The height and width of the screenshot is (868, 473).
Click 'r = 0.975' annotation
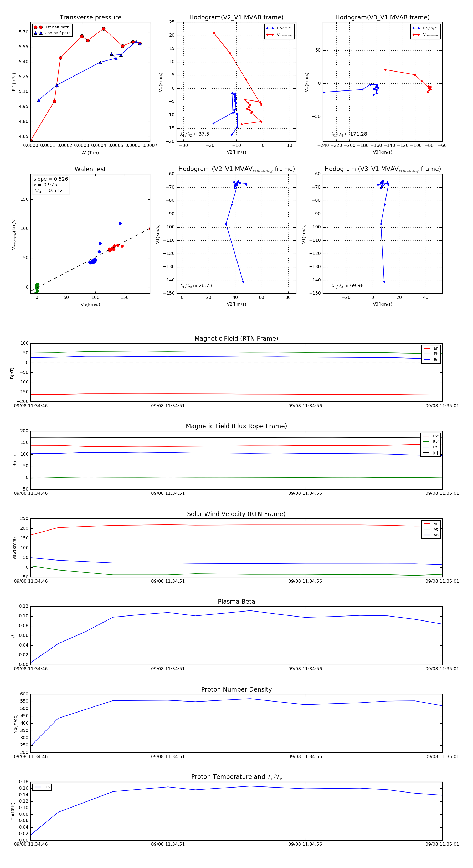point(45,185)
